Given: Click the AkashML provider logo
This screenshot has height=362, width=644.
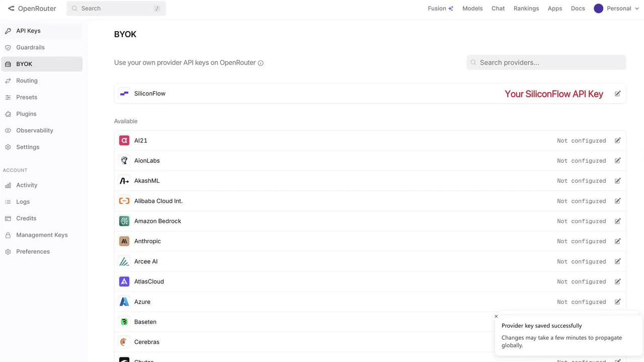Looking at the screenshot, I should point(124,181).
